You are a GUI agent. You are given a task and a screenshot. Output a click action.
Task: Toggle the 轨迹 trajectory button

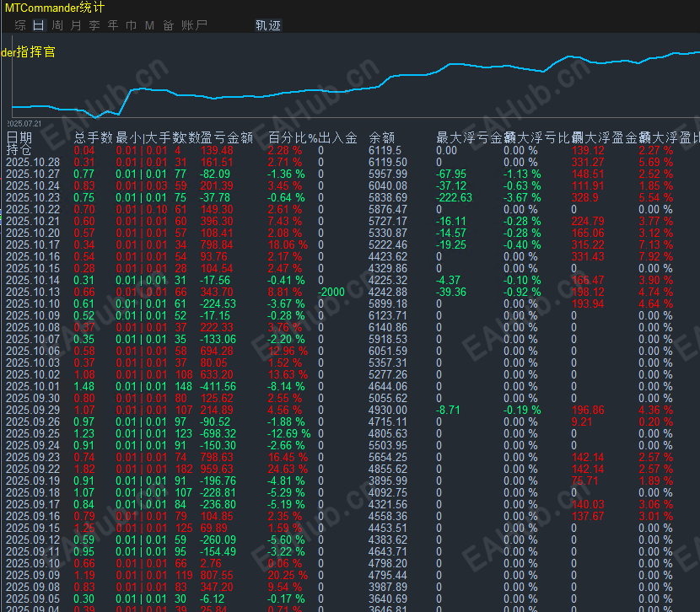pos(267,25)
